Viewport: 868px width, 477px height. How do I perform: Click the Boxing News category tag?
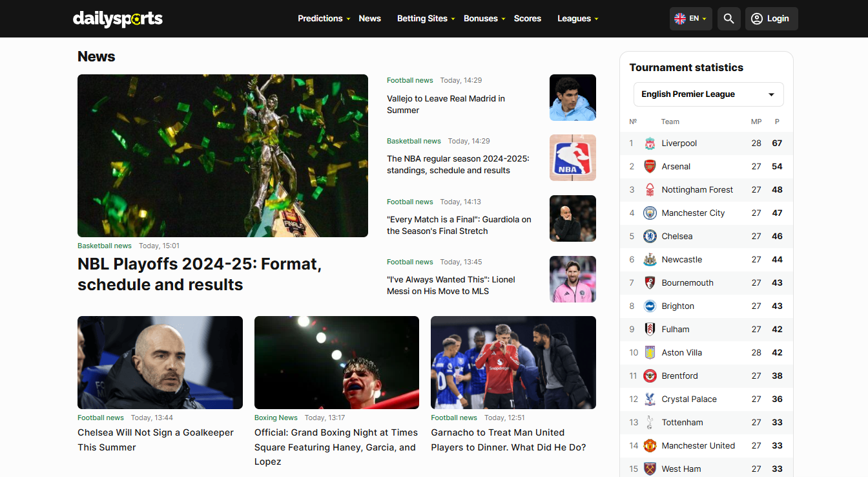276,418
